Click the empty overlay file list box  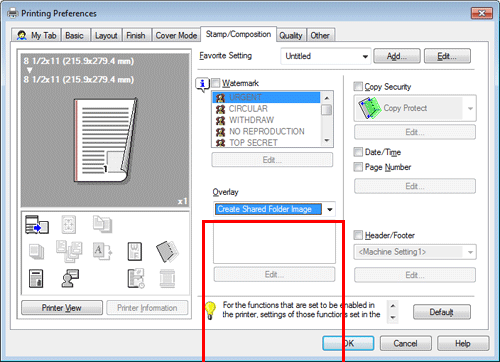274,243
